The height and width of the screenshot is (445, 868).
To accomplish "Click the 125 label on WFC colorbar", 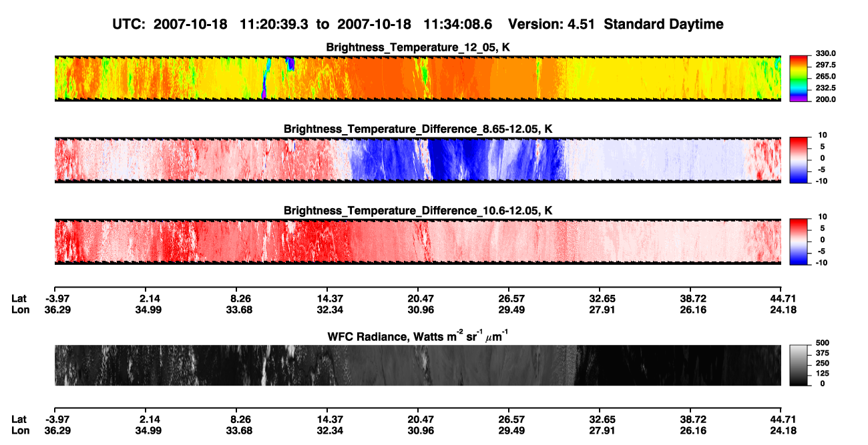I will click(x=823, y=373).
